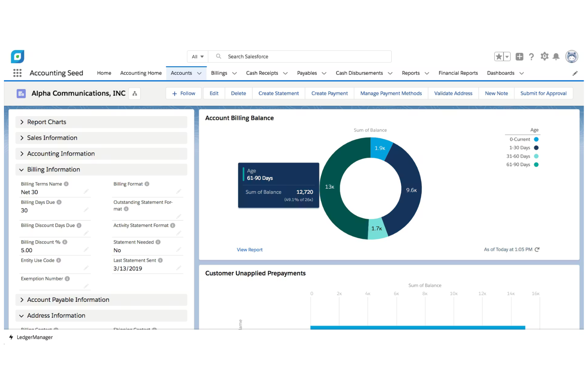Click the help question mark icon

tap(532, 56)
